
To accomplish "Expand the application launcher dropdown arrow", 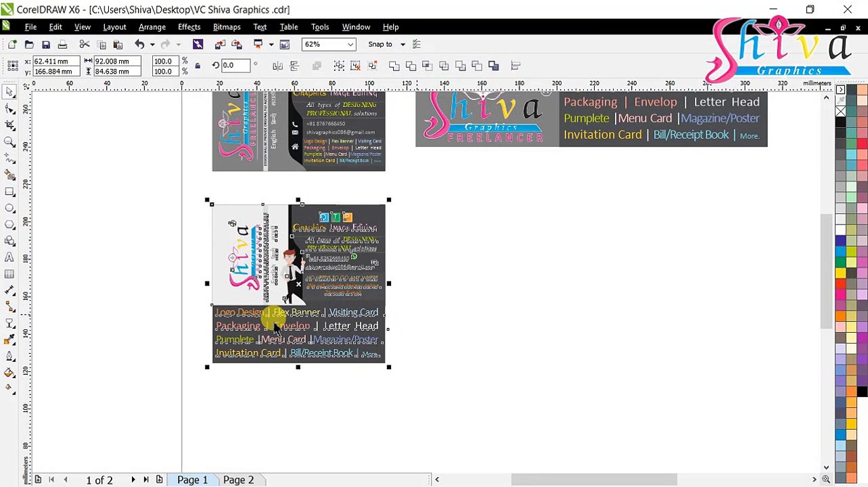I will [271, 45].
